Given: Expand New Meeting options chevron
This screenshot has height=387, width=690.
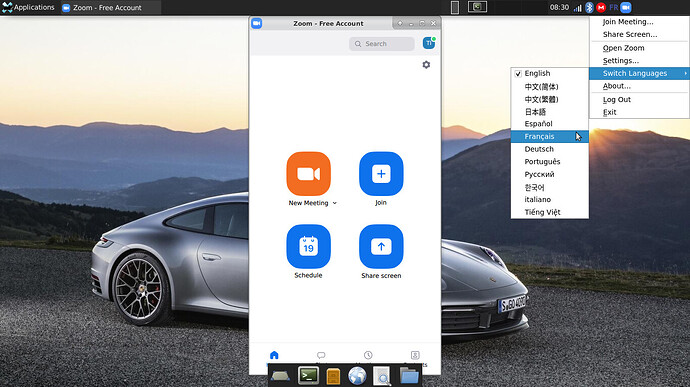Looking at the screenshot, I should (335, 203).
